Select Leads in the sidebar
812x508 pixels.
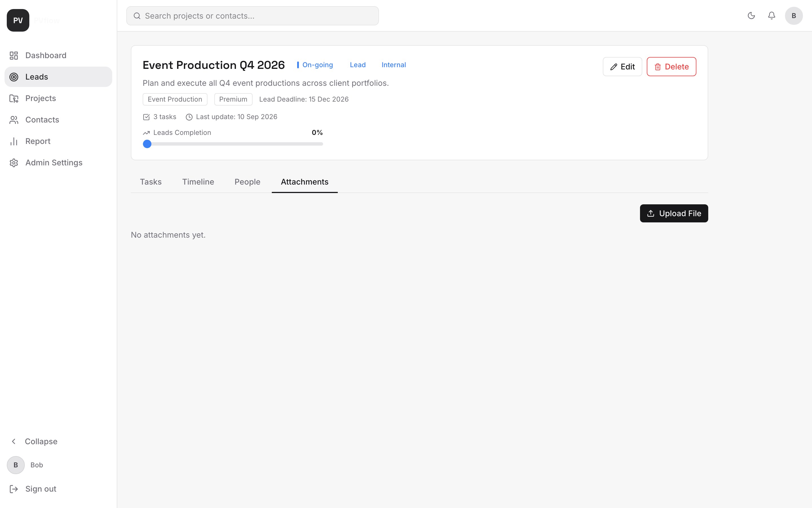tap(58, 77)
